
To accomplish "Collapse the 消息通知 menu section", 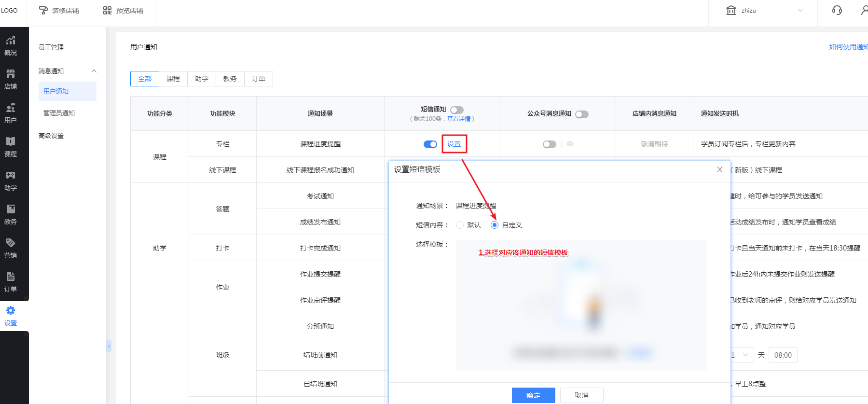I will pos(94,71).
